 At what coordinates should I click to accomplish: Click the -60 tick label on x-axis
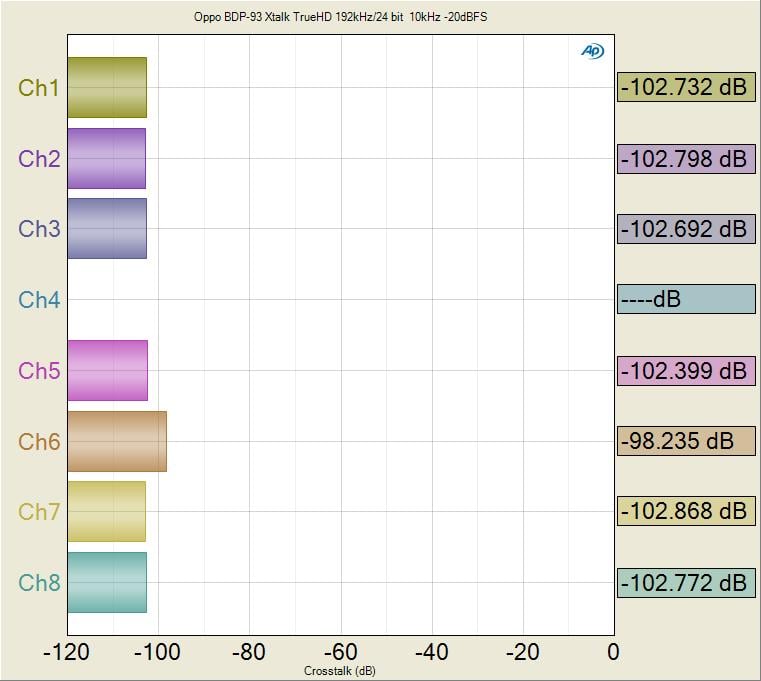click(x=340, y=652)
